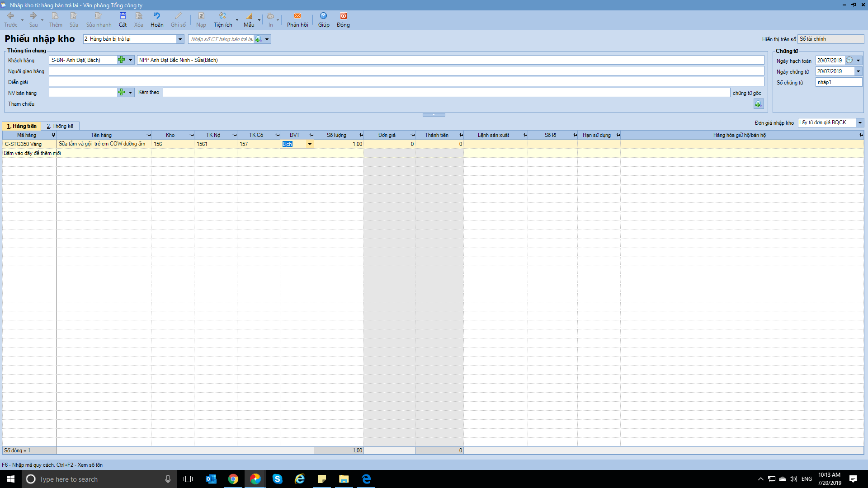The height and width of the screenshot is (488, 868).
Task: Click green plus icon beside Khách hàng
Action: point(121,60)
